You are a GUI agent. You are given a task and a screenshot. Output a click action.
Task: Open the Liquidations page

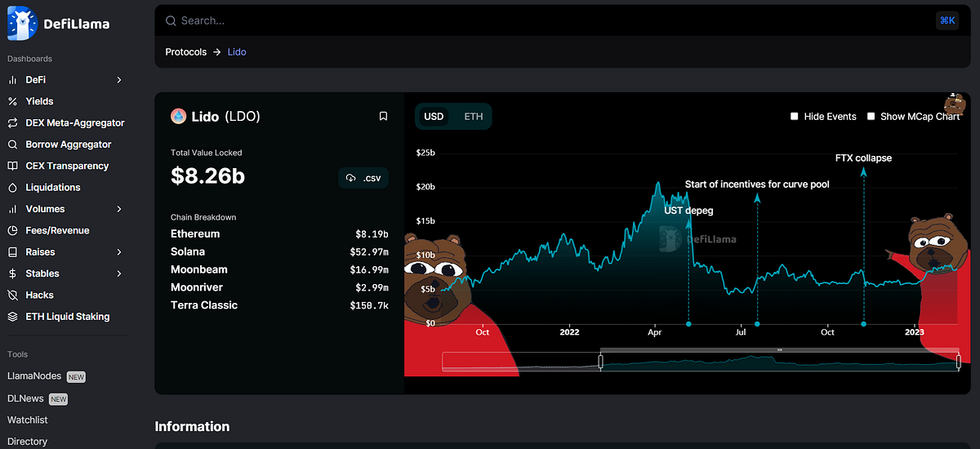tap(53, 188)
